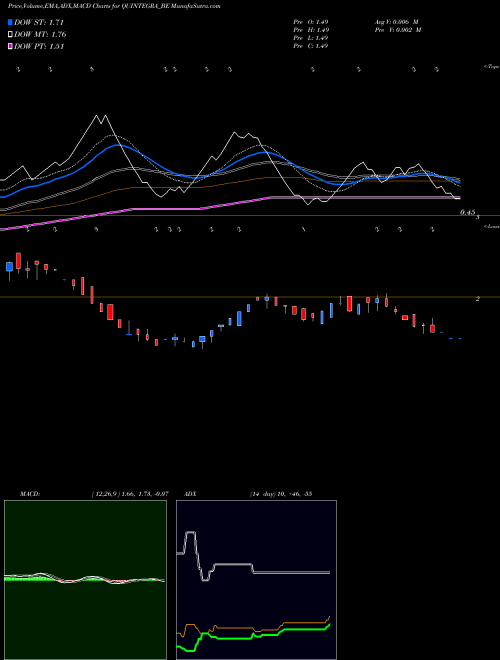Open the MACD indicator chart thumbnail
The width and height of the screenshot is (500, 660).
click(85, 580)
